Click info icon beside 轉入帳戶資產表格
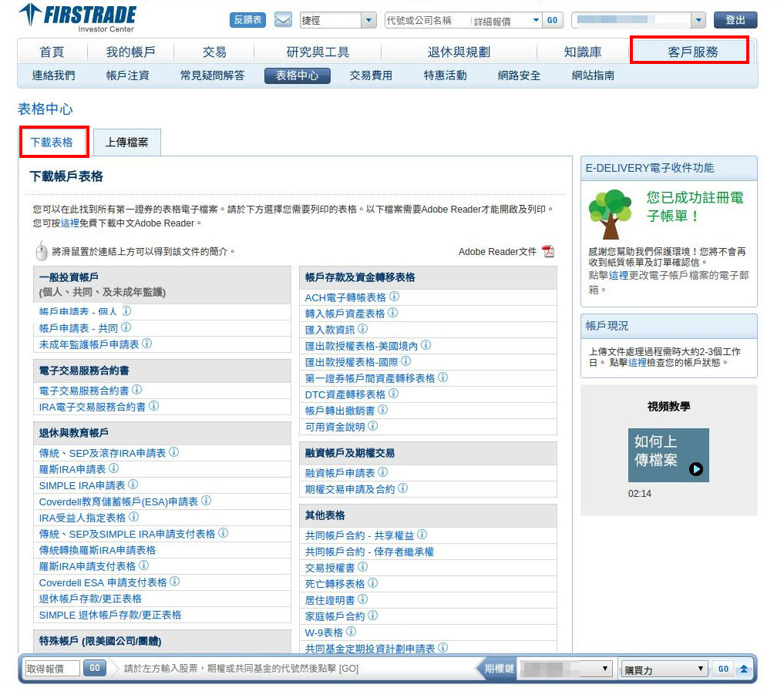The image size is (784, 691). coord(393,312)
